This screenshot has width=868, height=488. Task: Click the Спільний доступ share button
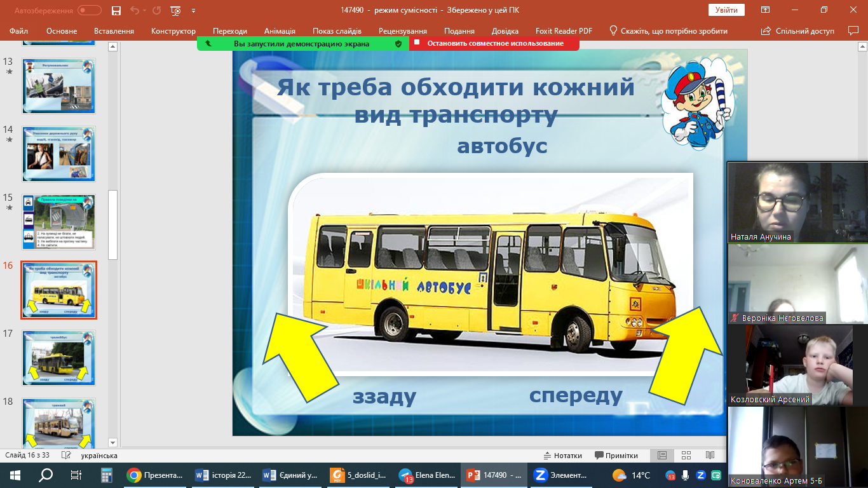point(797,30)
